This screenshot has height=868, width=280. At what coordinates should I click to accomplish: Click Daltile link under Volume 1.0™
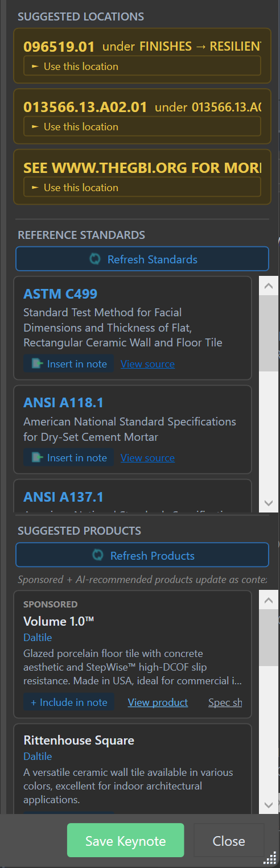coord(38,638)
